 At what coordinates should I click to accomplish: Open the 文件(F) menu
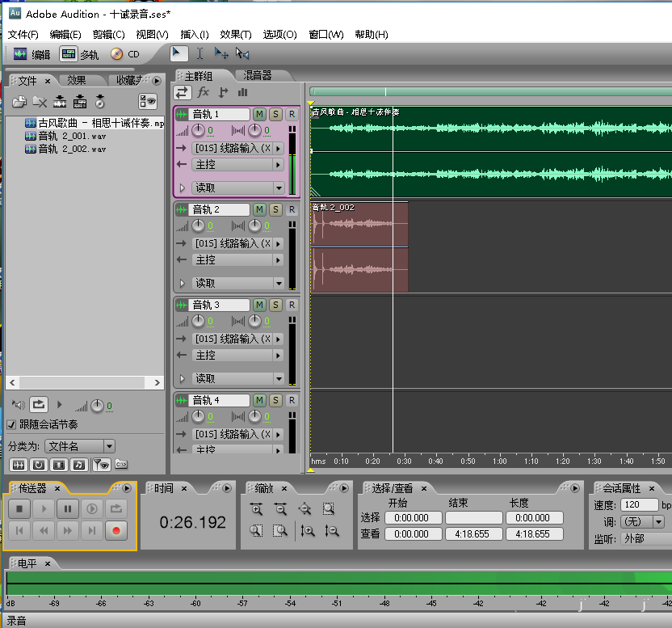pyautogui.click(x=23, y=34)
